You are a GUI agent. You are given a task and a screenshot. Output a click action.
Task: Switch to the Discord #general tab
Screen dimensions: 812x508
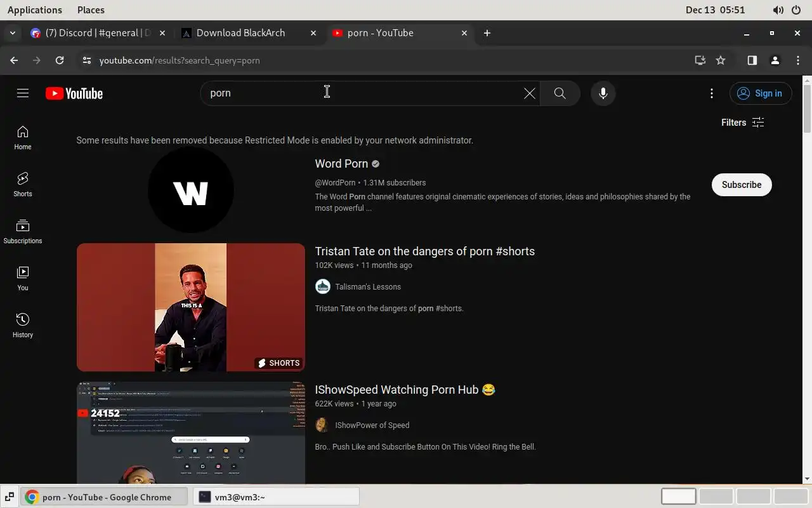(x=98, y=33)
